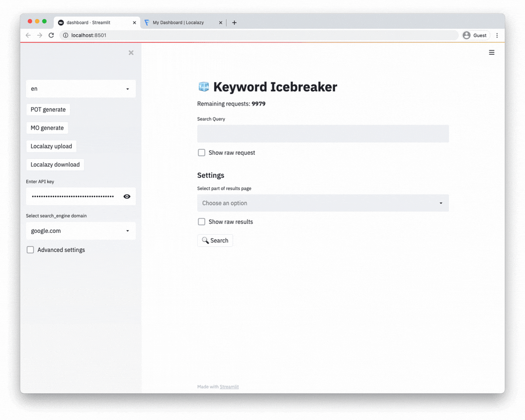Click the magnifier icon inside the Search button

[206, 240]
